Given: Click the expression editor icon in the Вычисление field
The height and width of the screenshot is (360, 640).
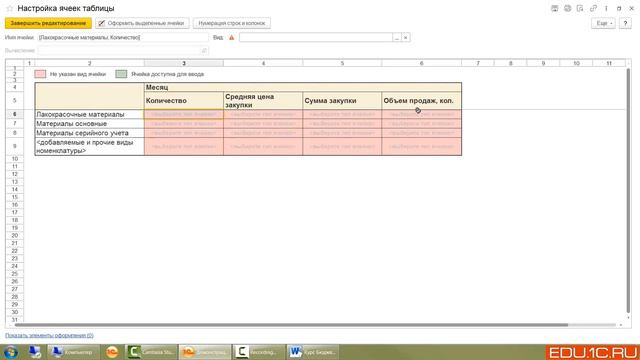Looking at the screenshot, I should pos(204,51).
